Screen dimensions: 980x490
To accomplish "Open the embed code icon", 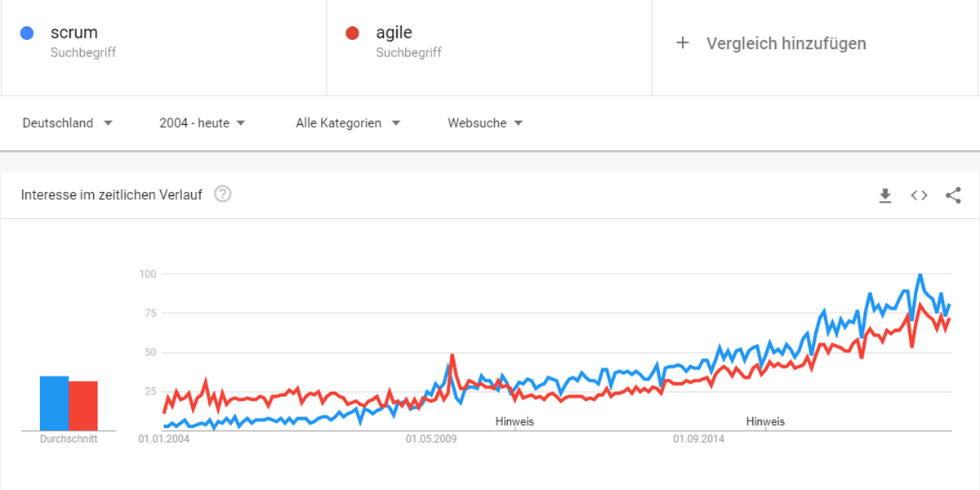I will click(x=920, y=195).
